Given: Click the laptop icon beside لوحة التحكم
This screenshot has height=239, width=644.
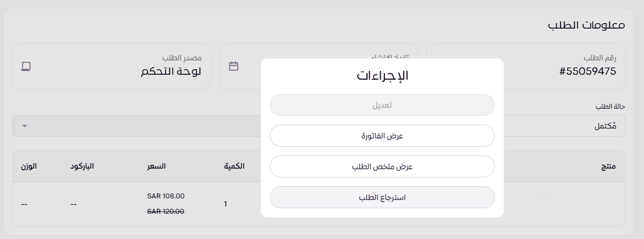Looking at the screenshot, I should coord(26,66).
